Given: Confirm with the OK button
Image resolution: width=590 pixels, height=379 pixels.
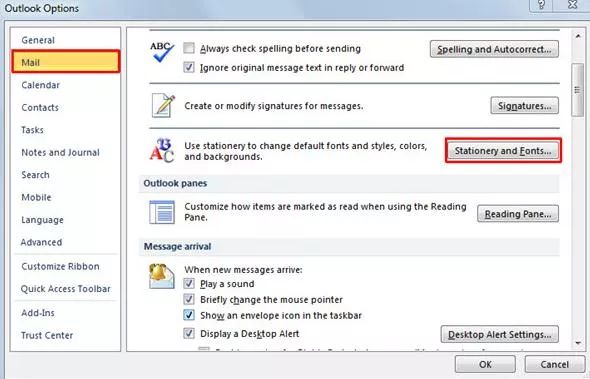Looking at the screenshot, I should (485, 364).
